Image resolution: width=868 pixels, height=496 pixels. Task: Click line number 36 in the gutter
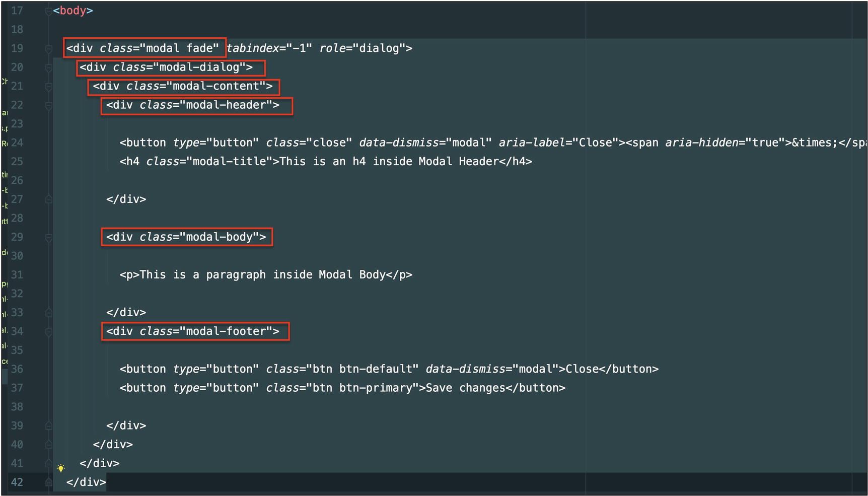coord(17,369)
